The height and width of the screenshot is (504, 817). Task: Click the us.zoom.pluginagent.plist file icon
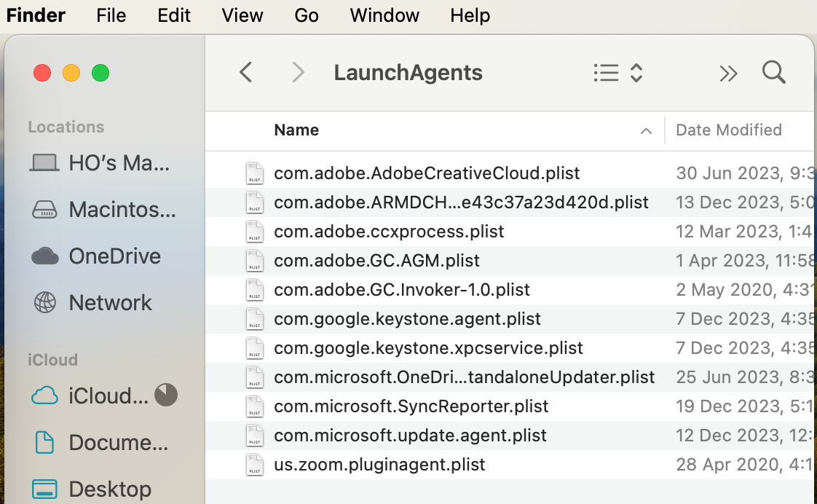pos(254,465)
